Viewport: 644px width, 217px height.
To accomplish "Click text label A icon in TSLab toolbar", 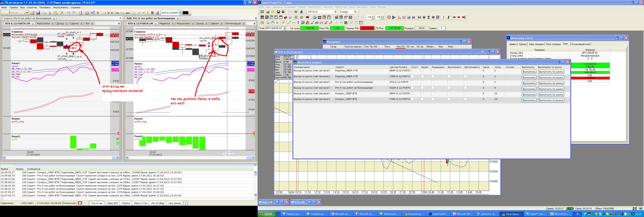I will coord(157,13).
